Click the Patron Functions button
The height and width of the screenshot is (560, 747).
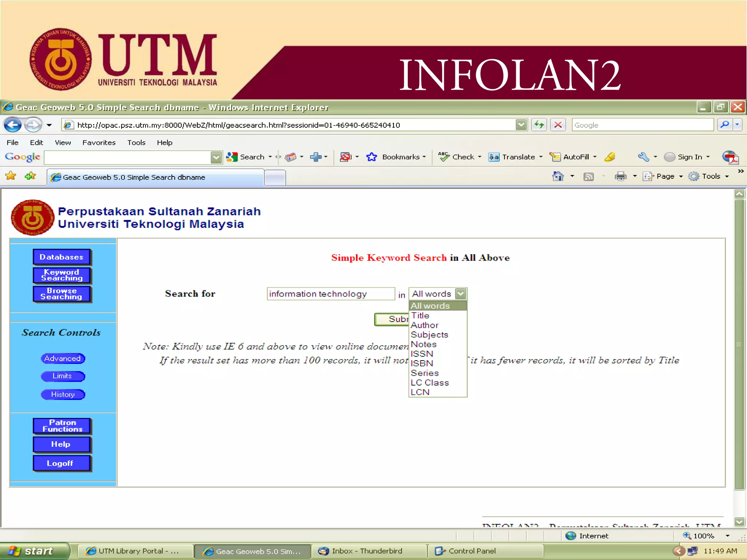(x=62, y=426)
